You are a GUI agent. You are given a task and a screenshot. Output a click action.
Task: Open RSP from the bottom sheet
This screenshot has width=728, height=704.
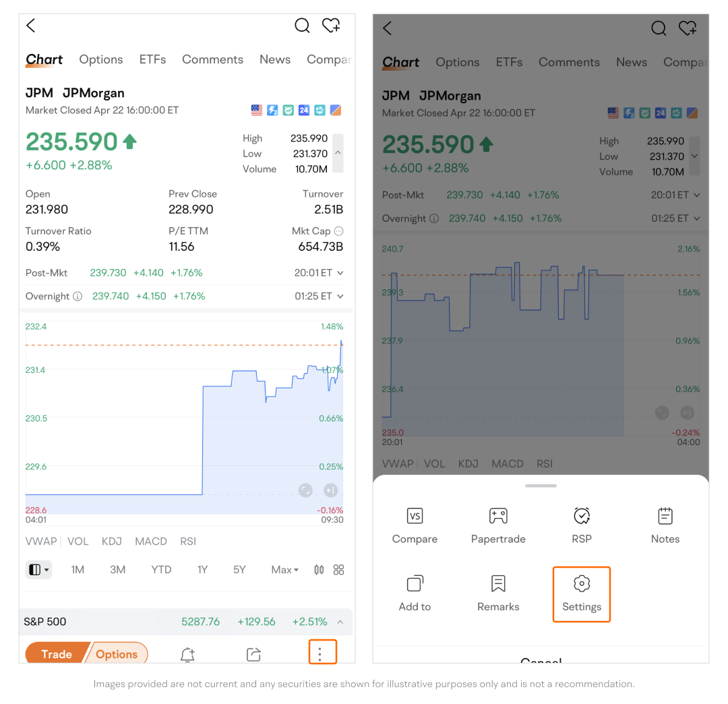pos(581,517)
